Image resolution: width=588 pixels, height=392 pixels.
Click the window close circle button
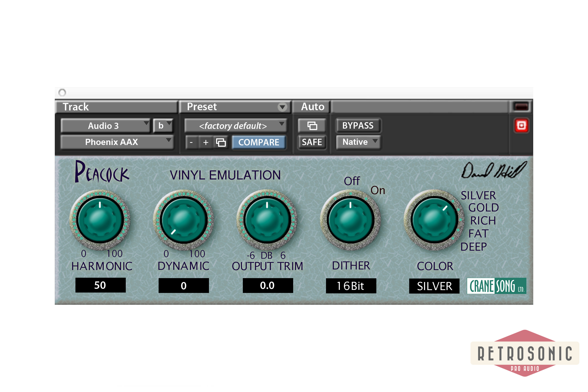pos(62,93)
